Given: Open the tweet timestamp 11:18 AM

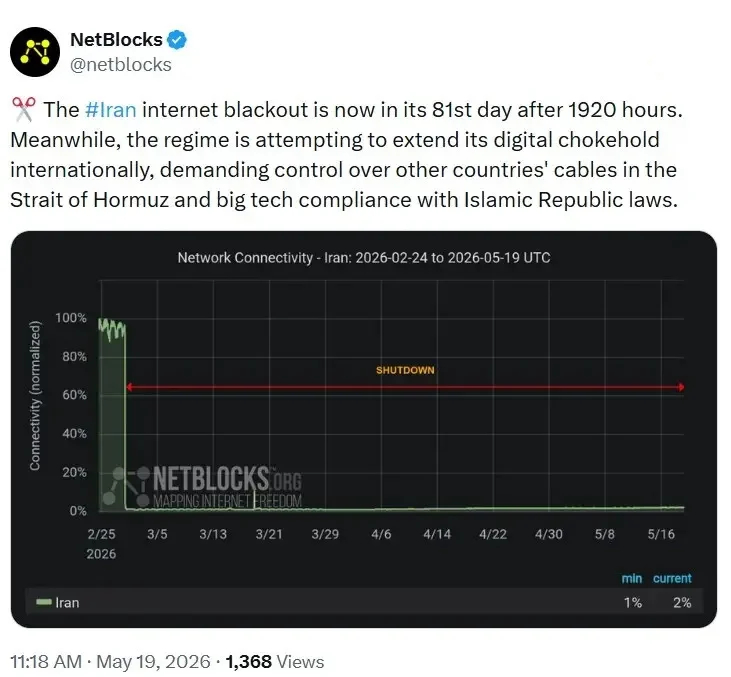Looking at the screenshot, I should coord(46,662).
